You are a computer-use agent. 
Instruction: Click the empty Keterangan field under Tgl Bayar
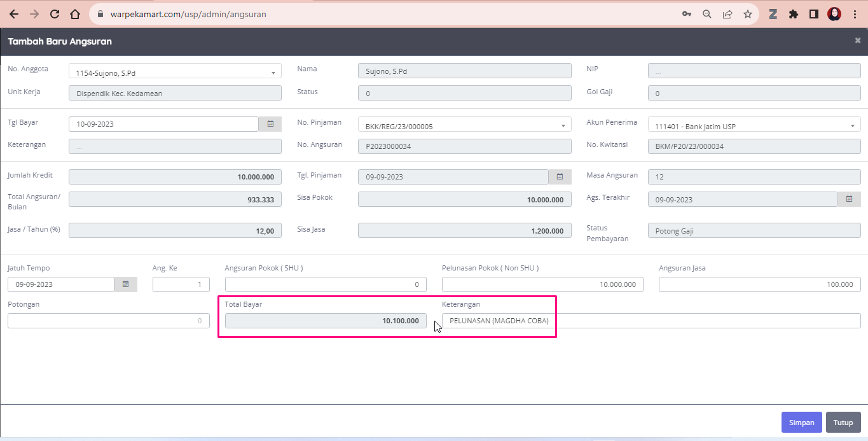175,146
